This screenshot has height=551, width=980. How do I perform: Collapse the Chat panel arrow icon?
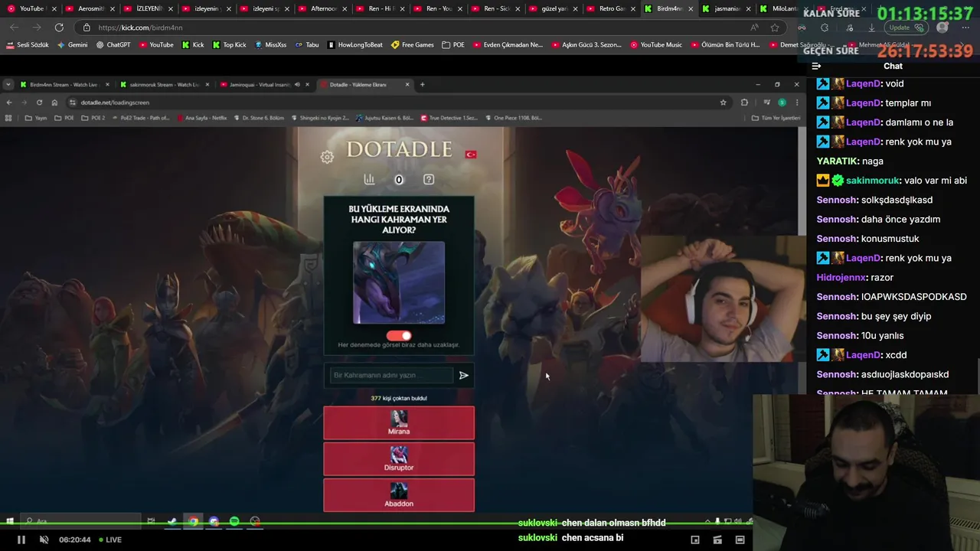pyautogui.click(x=816, y=66)
